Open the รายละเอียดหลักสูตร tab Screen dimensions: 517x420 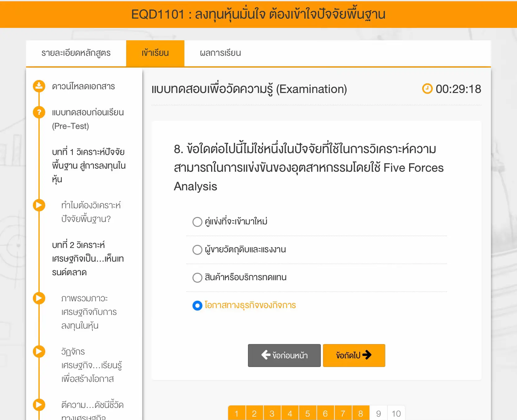(76, 53)
